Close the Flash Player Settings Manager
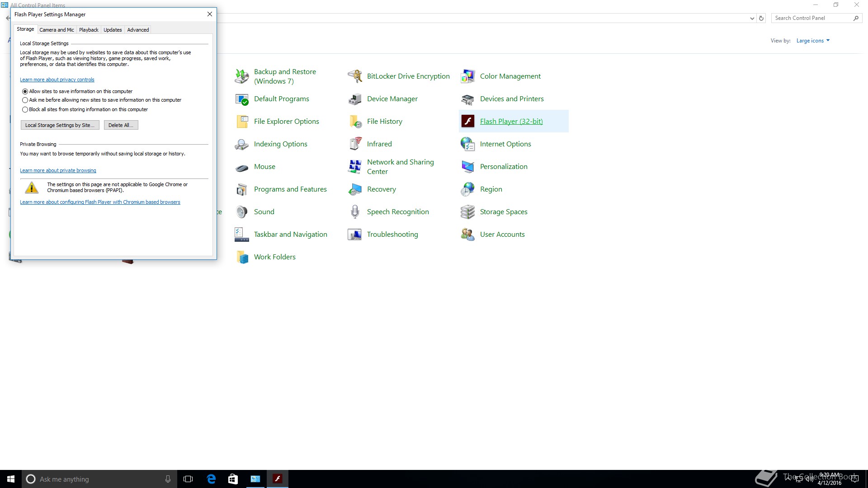This screenshot has height=488, width=868. point(210,14)
